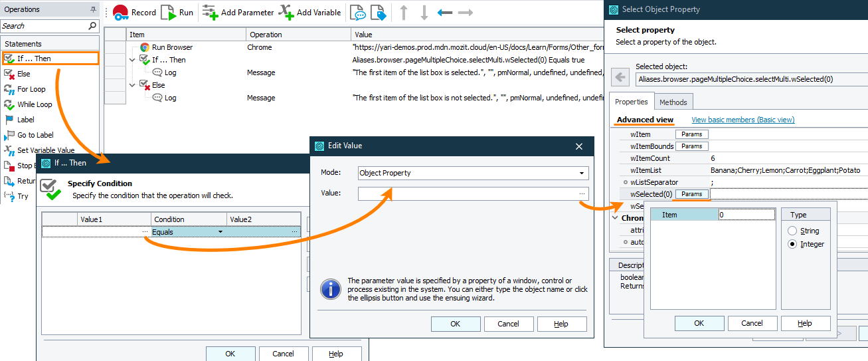Click Cancel in the Item parameter popup
This screenshot has height=361, width=868.
click(x=752, y=323)
